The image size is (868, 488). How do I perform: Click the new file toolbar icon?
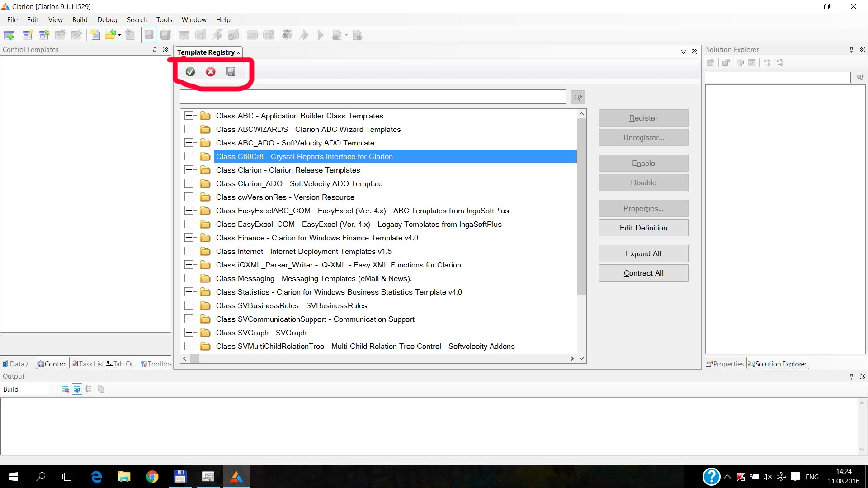(95, 35)
